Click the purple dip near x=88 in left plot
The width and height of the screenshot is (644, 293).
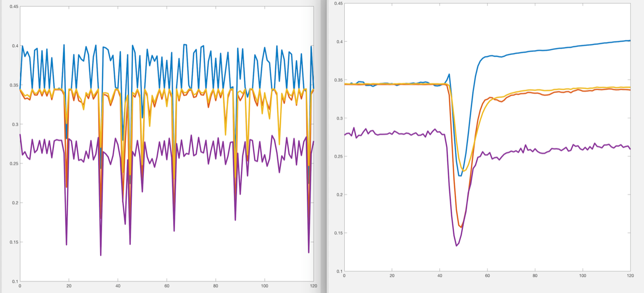point(235,220)
